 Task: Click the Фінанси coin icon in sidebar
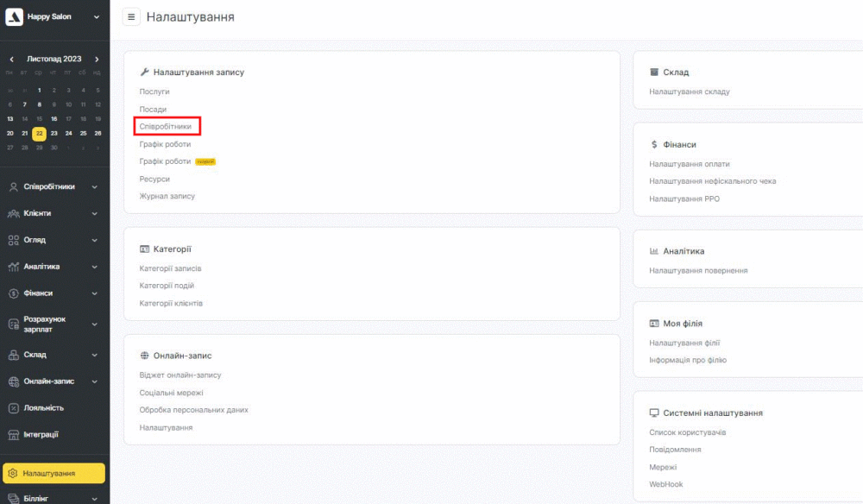pos(14,293)
